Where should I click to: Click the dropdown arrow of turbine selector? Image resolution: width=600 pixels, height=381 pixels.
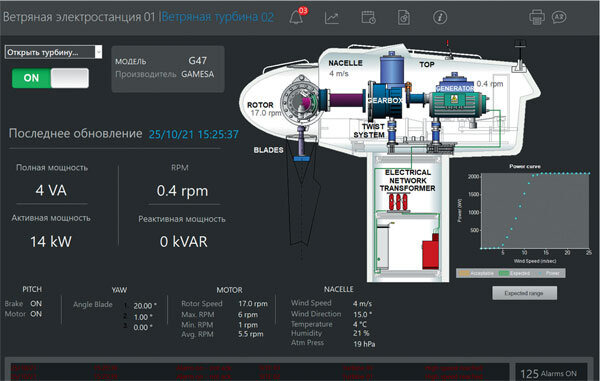pyautogui.click(x=98, y=52)
